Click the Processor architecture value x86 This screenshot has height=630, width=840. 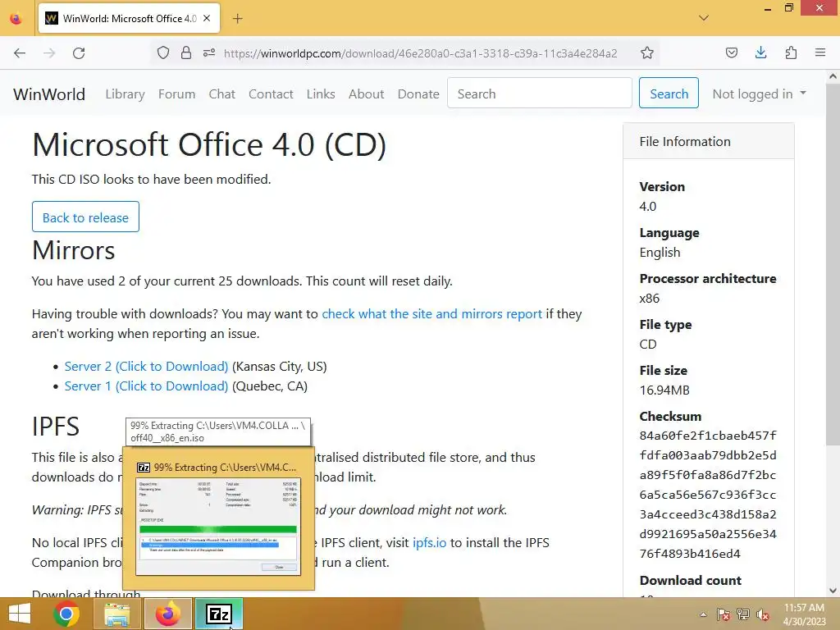pos(650,299)
